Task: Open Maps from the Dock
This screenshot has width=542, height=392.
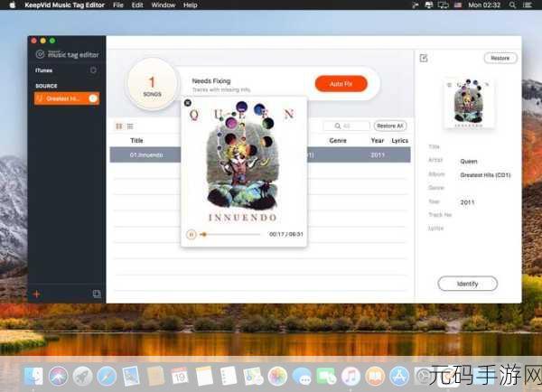Action: coord(253,376)
